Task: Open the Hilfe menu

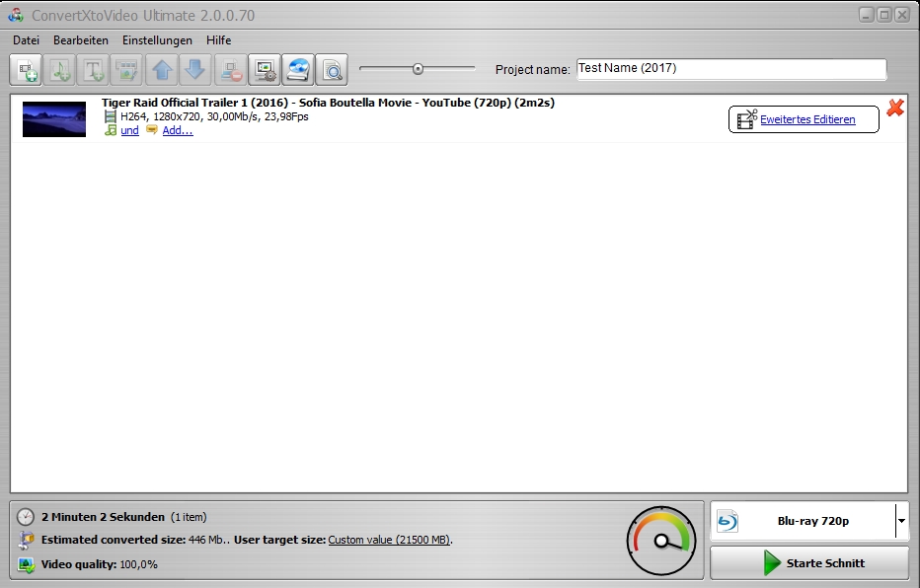Action: tap(219, 40)
